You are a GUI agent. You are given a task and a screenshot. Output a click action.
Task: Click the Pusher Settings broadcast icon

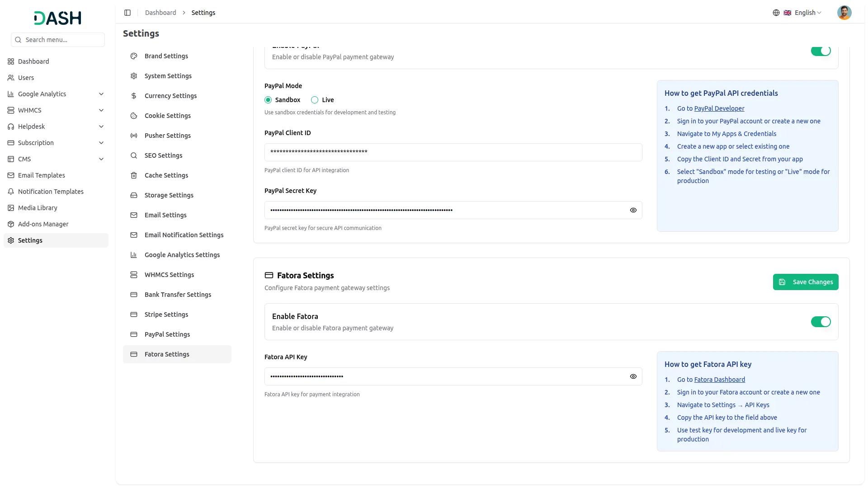(134, 136)
